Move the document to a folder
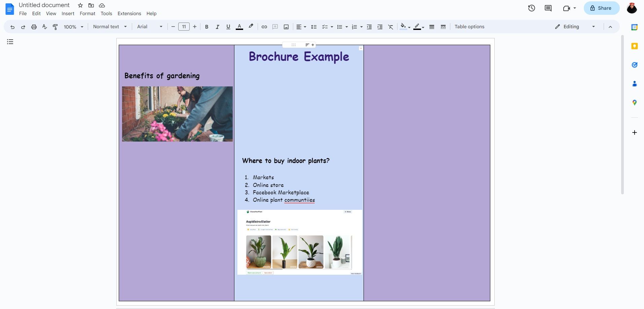 pos(91,5)
